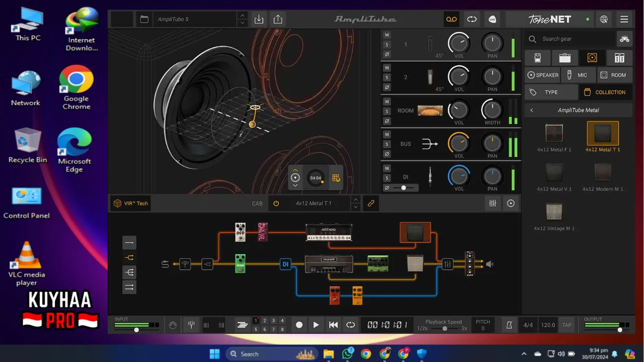
Task: Select the three-way split routing
Action: tap(129, 272)
